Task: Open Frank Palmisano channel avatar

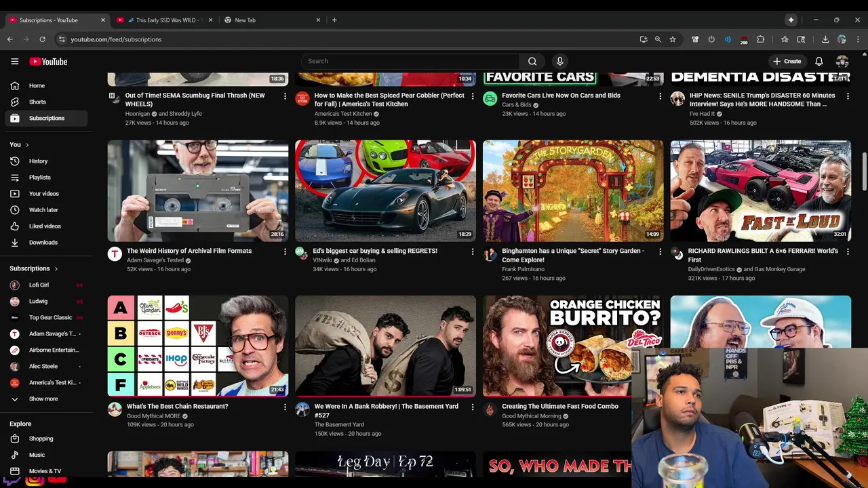Action: click(490, 254)
